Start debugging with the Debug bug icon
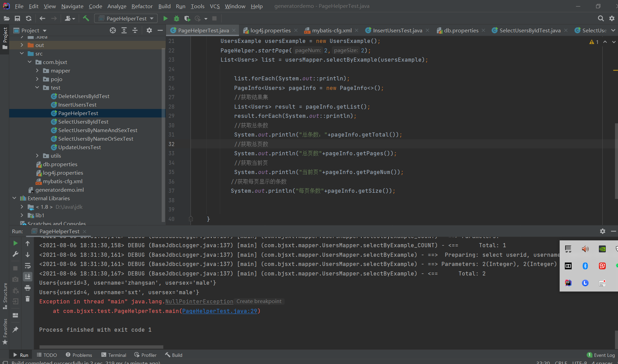The image size is (618, 364). pos(177,18)
